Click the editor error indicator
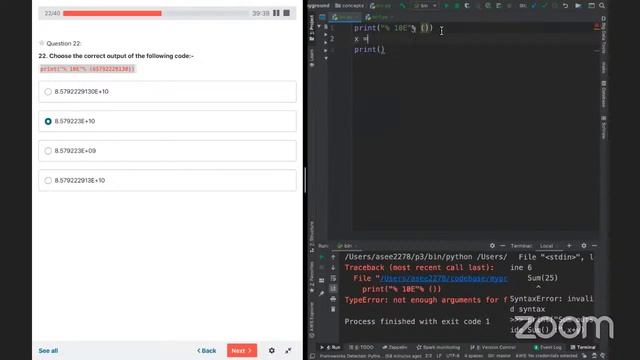 point(597,27)
